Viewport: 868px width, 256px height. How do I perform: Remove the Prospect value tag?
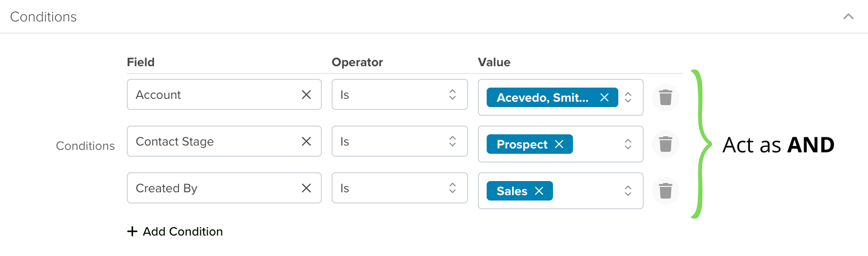coord(559,144)
